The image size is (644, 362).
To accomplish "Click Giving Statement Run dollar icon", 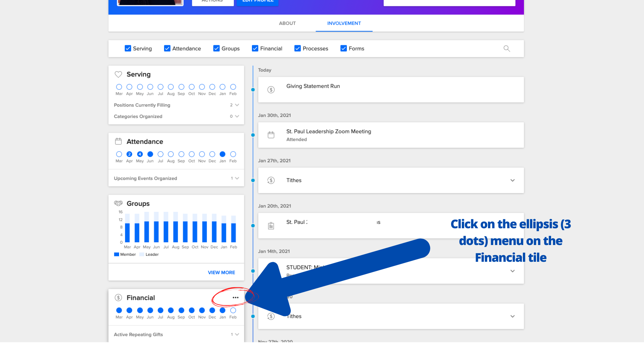I will click(x=271, y=90).
